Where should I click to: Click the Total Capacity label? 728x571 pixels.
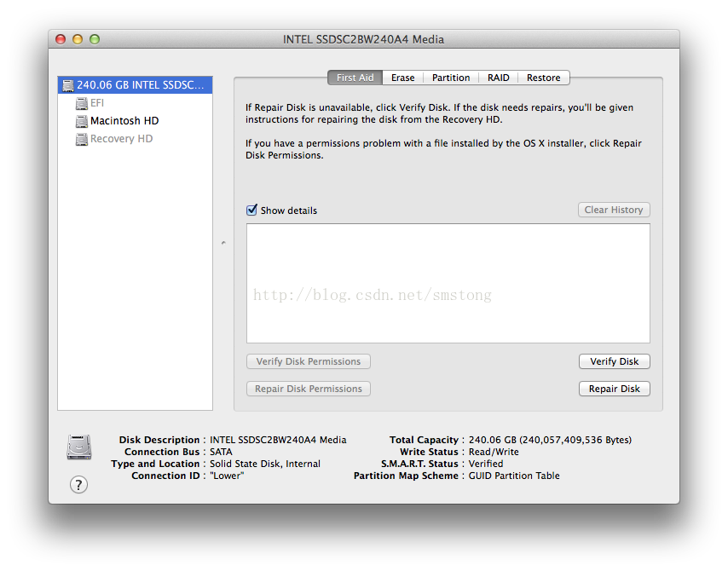(424, 440)
